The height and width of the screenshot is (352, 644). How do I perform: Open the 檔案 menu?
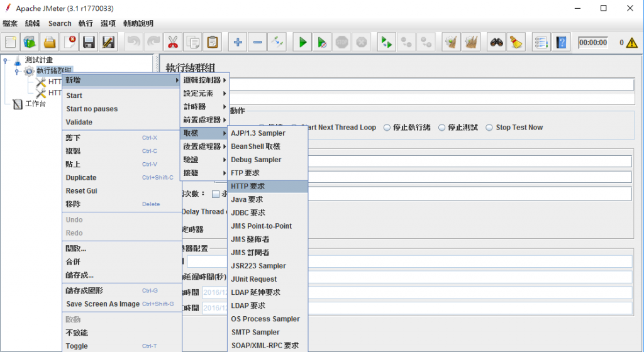(x=10, y=23)
